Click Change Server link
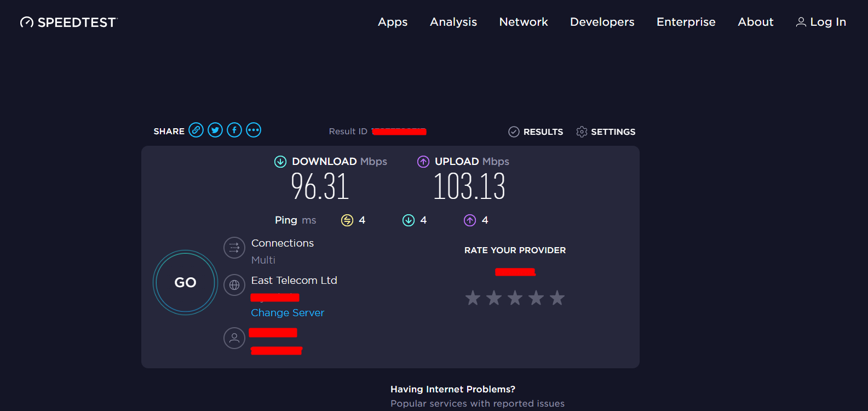The width and height of the screenshot is (868, 411). 288,313
